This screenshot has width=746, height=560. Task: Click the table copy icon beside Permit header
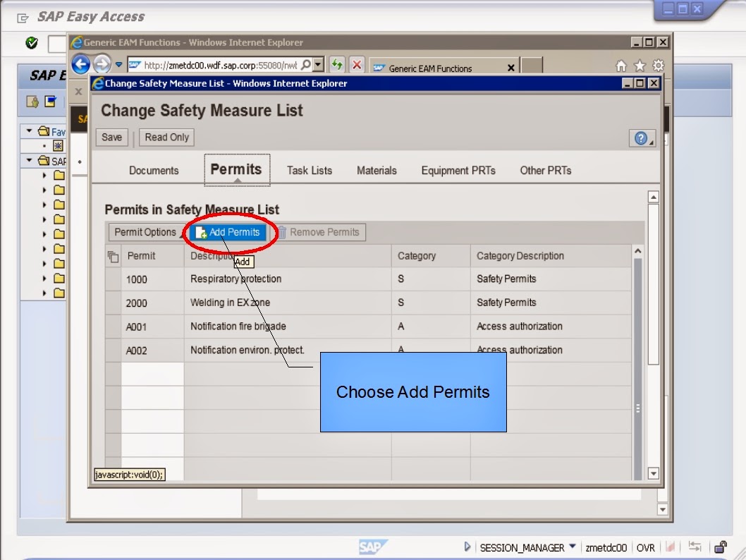point(111,256)
